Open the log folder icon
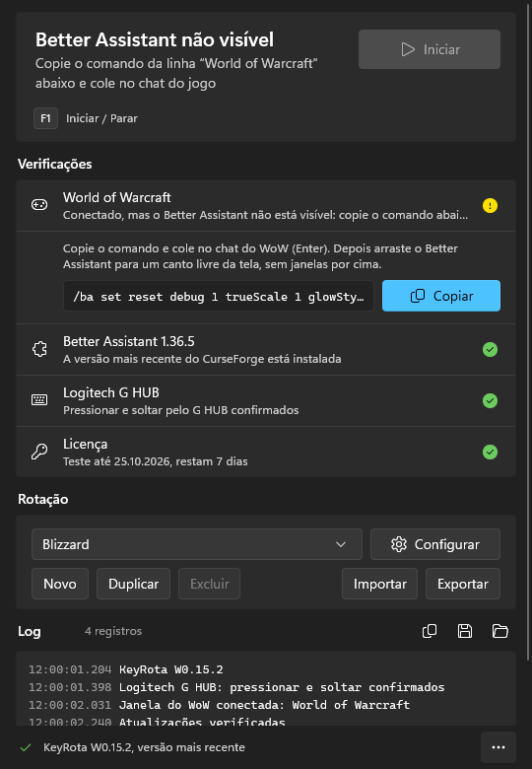 [x=500, y=631]
